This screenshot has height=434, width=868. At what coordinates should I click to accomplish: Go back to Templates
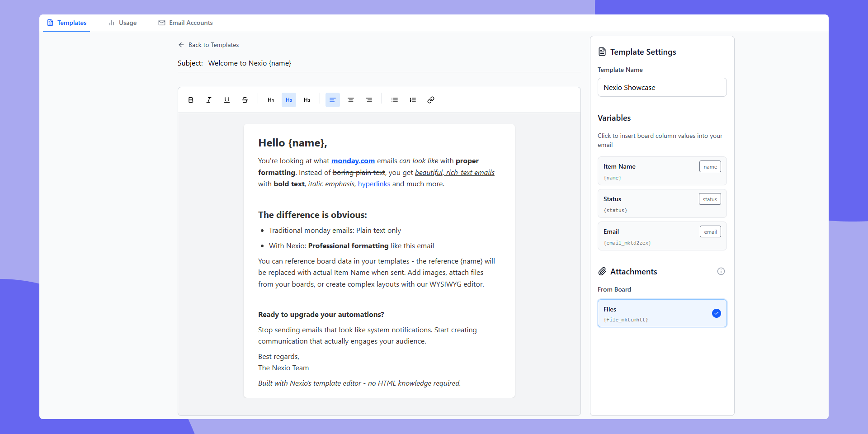tap(208, 45)
